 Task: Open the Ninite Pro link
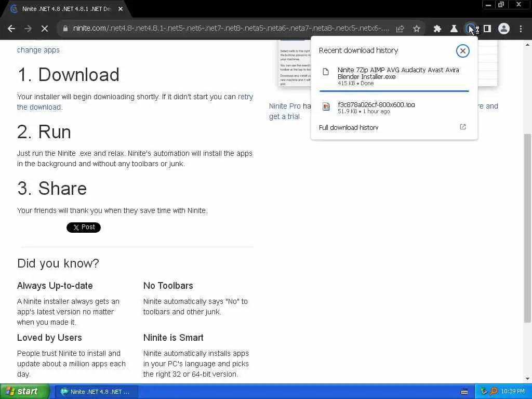coord(285,106)
